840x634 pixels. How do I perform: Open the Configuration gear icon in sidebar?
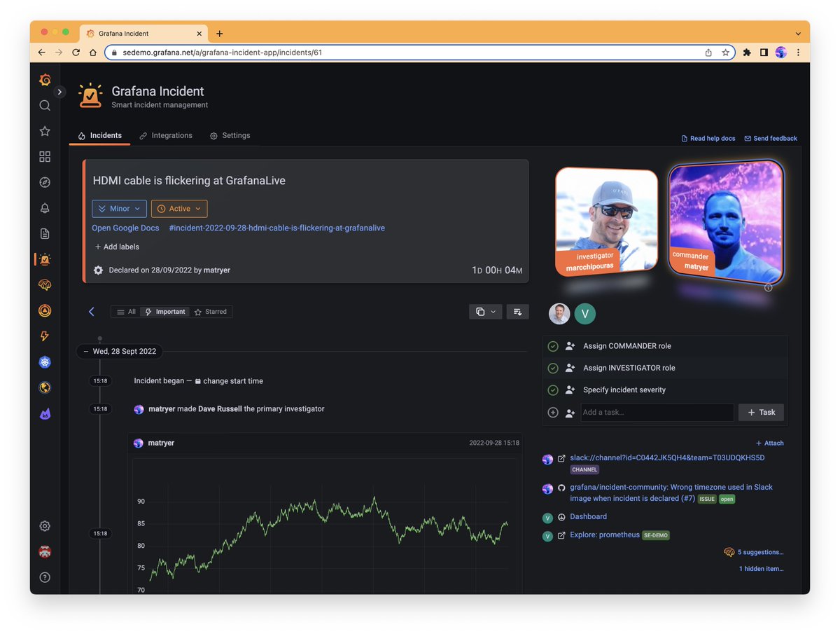pos(45,526)
